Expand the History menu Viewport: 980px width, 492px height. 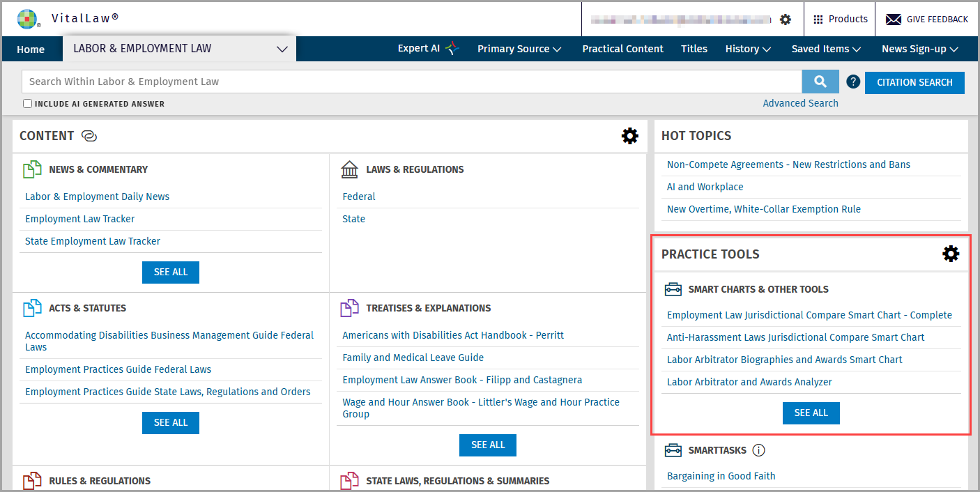748,49
